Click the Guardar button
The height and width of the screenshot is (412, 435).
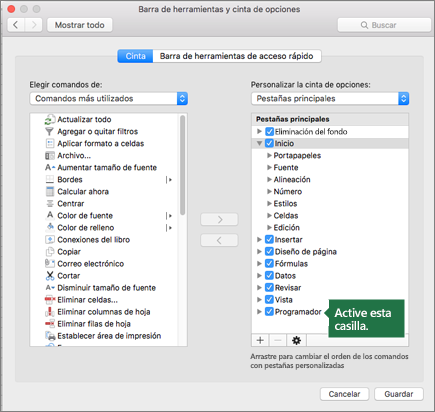399,394
